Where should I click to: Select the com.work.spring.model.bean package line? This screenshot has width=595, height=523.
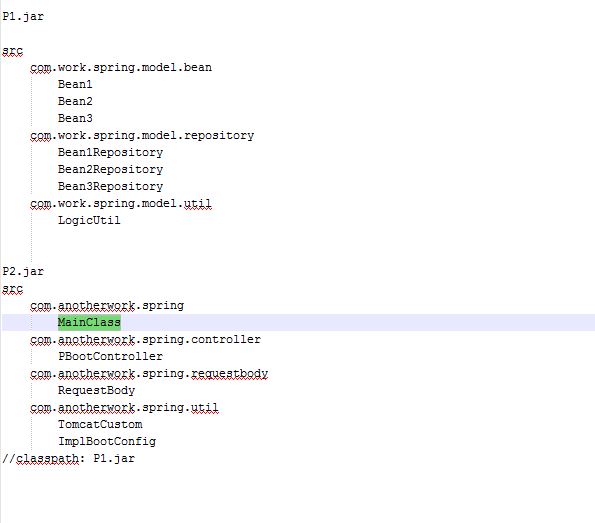click(x=121, y=68)
